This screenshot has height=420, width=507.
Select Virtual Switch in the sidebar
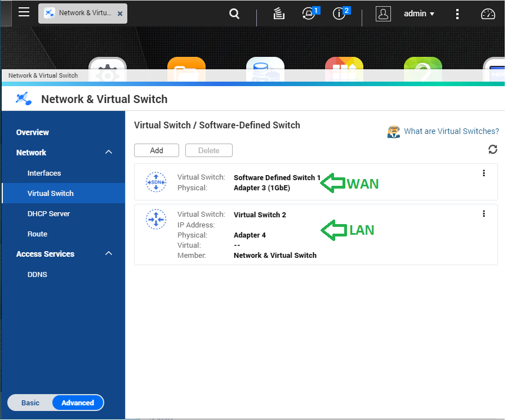click(63, 193)
